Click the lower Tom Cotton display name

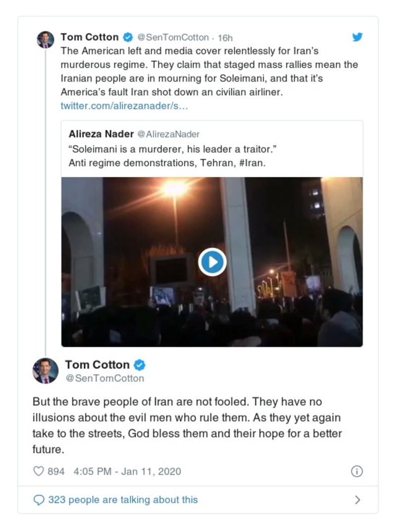tap(97, 365)
